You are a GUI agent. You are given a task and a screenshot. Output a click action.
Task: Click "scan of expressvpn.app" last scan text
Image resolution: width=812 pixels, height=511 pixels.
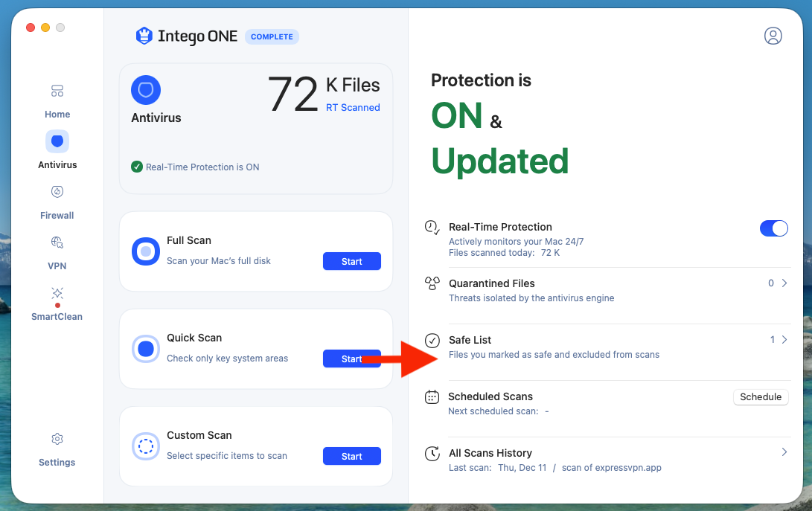[612, 468]
